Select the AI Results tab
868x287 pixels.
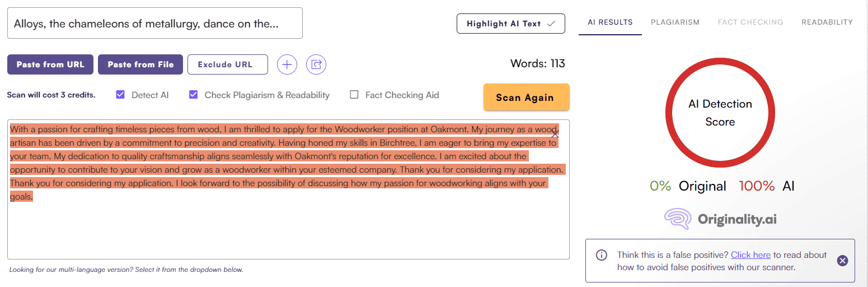tap(610, 22)
